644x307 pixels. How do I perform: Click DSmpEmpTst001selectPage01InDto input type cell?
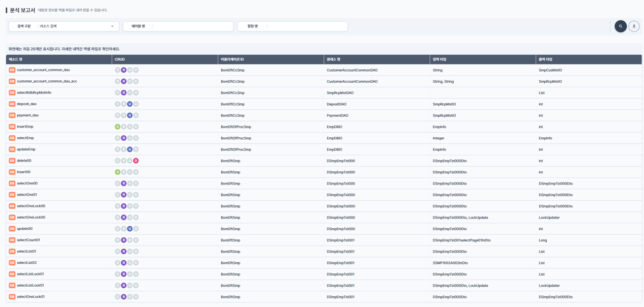coord(461,240)
